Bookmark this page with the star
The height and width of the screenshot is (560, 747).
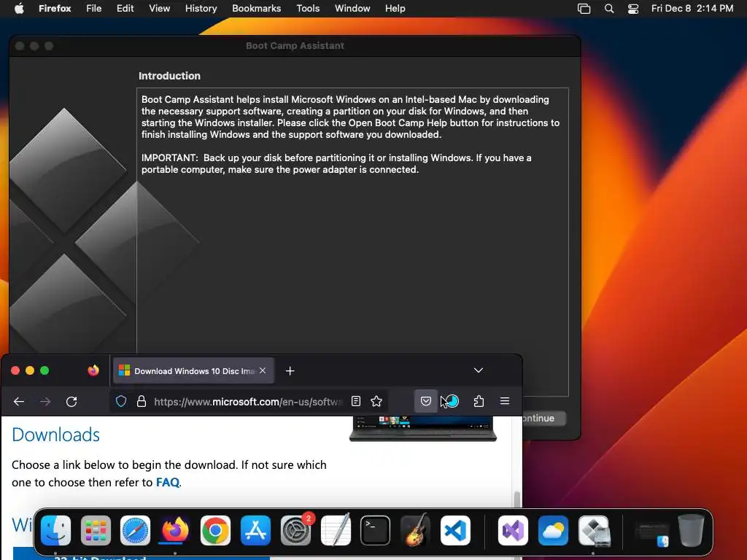pos(376,402)
